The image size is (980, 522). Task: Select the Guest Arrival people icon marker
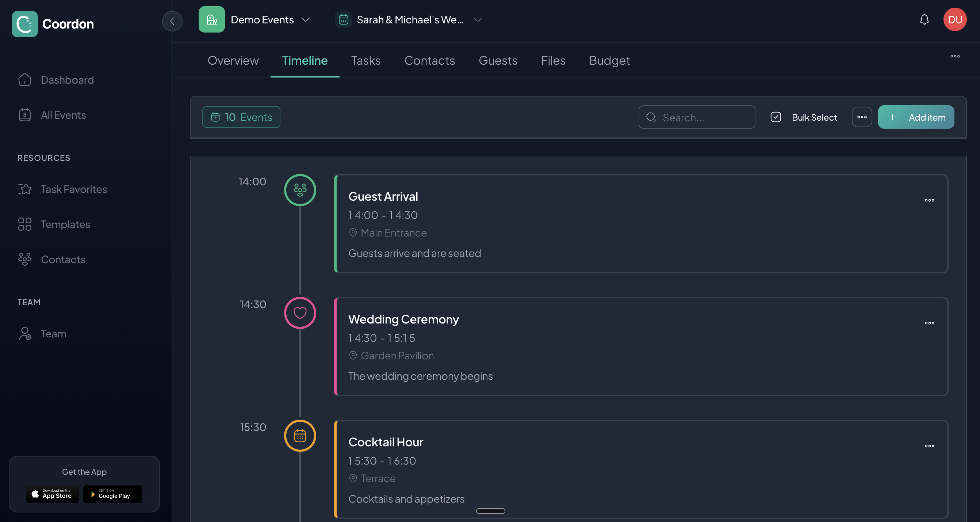(x=300, y=190)
